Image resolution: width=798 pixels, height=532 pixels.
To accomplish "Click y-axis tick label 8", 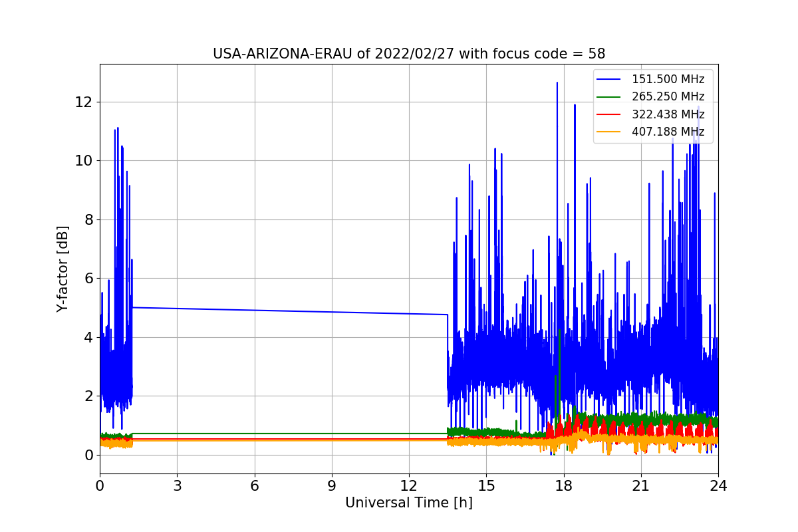I will pyautogui.click(x=88, y=219).
